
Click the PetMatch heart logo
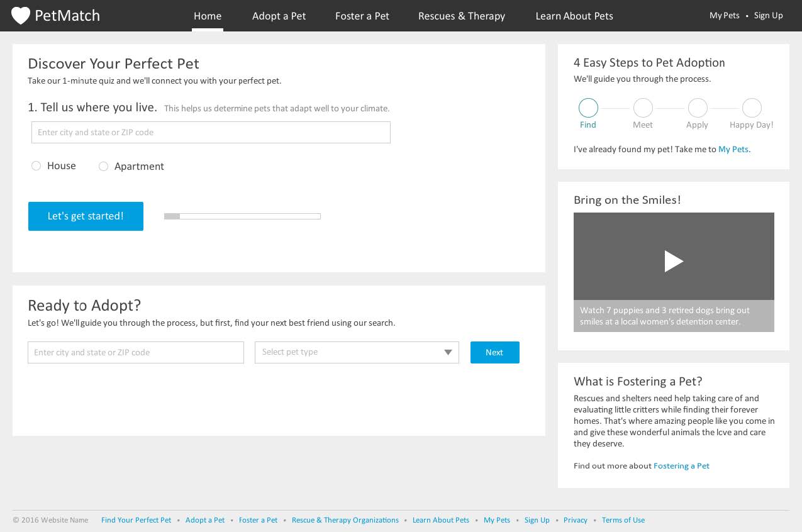(21, 16)
